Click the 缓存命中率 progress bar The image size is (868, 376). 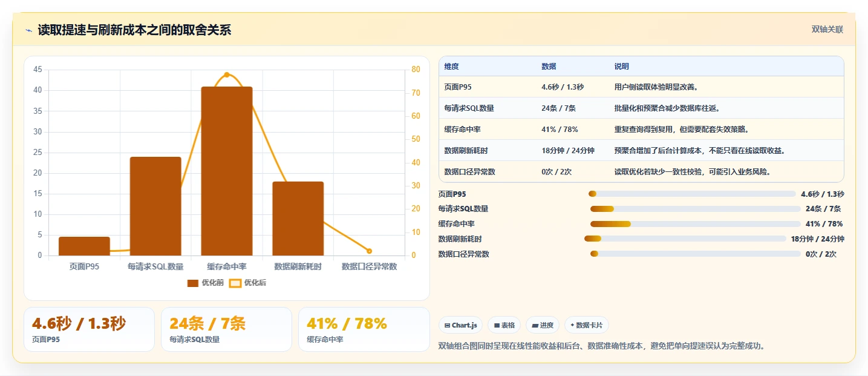[696, 224]
